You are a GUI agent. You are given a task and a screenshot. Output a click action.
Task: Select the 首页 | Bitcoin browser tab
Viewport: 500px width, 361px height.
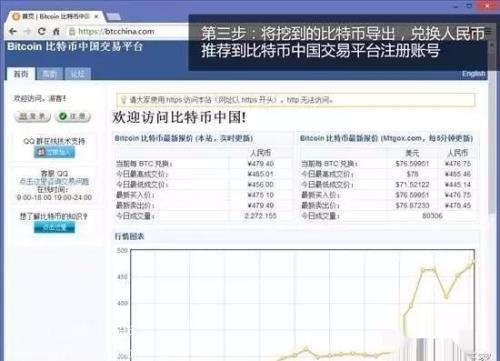[x=56, y=16]
